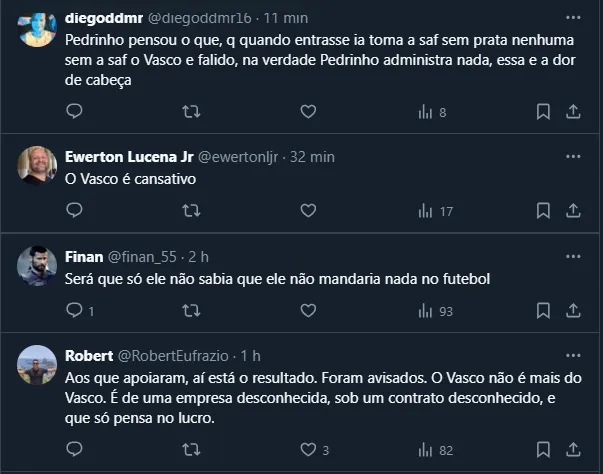Open more options on Ewerton's tweet
The image size is (603, 474).
(x=572, y=156)
